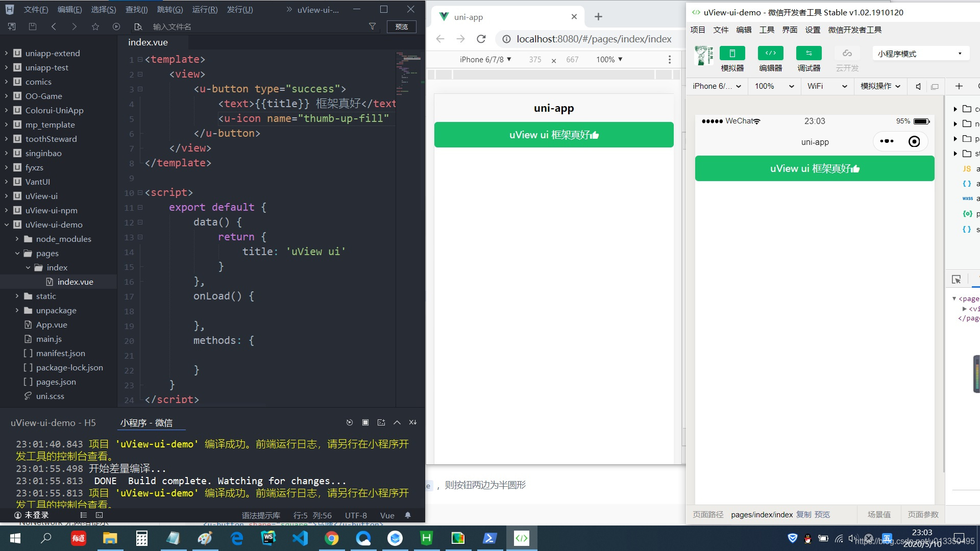Click the editor (编辑器) toolbar icon
This screenshot has height=551, width=980.
(770, 54)
